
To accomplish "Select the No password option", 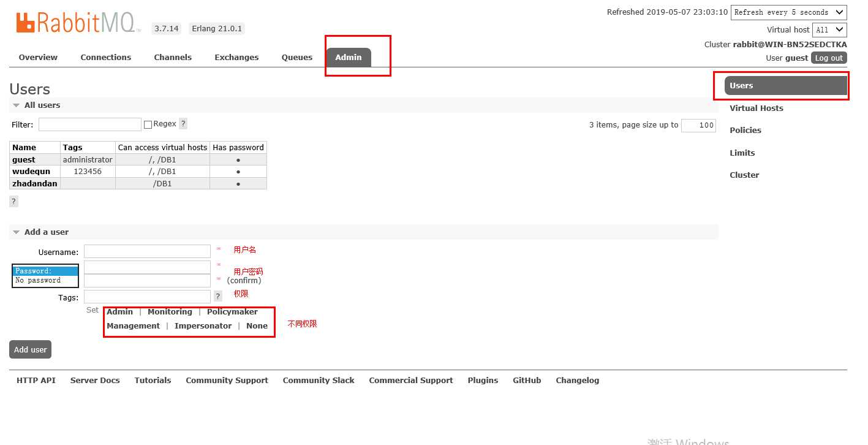I will click(x=46, y=281).
